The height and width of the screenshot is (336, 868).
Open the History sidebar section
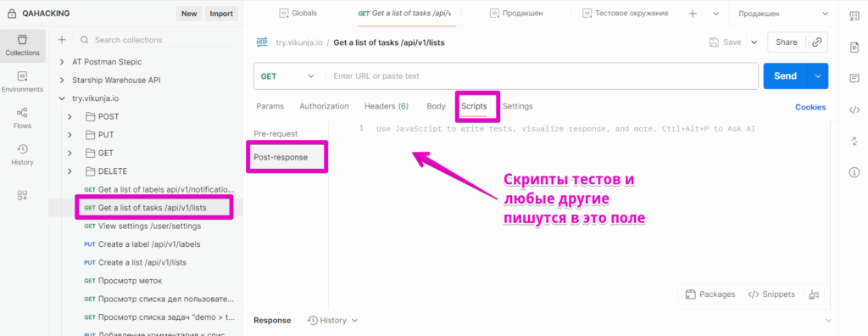22,154
